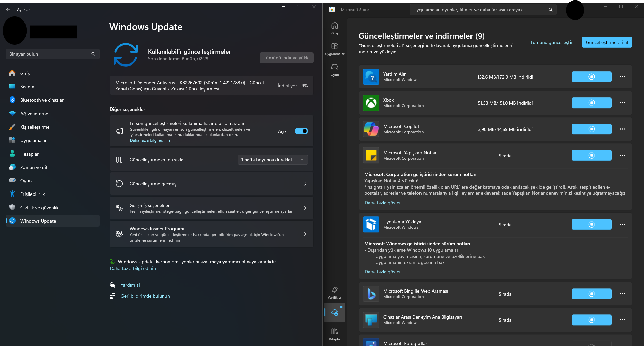
Task: Stop the Xbox download
Action: pyautogui.click(x=591, y=103)
